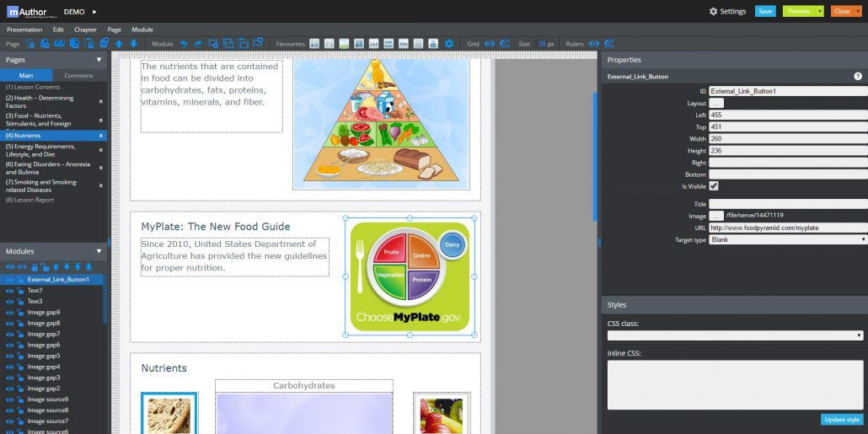This screenshot has height=434, width=868.
Task: Open the Preview dropdown arrow
Action: click(x=819, y=11)
